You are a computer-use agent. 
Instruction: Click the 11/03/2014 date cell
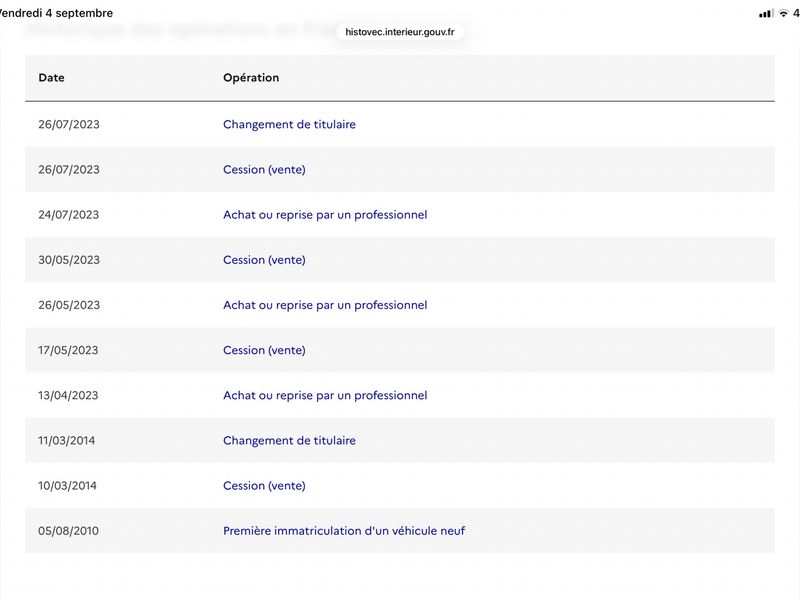66,440
